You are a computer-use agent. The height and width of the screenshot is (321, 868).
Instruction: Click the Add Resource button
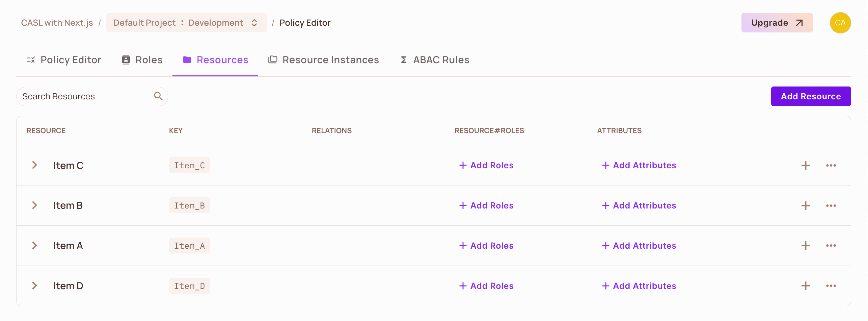(x=811, y=96)
